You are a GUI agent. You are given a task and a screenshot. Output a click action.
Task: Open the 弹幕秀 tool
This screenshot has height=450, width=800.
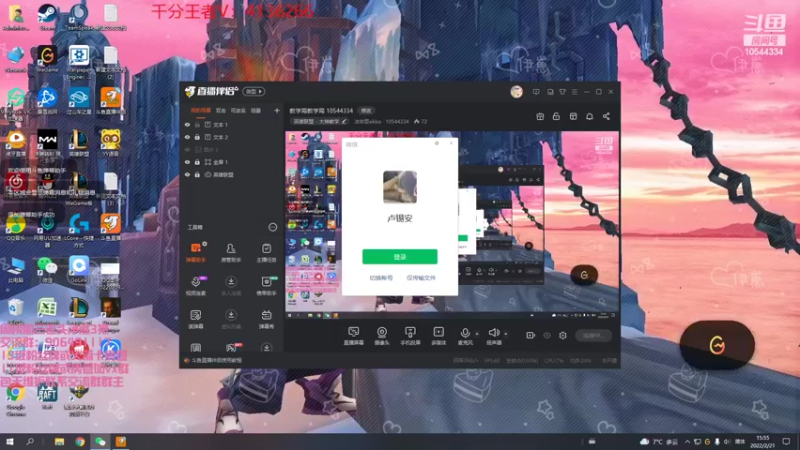click(x=266, y=319)
